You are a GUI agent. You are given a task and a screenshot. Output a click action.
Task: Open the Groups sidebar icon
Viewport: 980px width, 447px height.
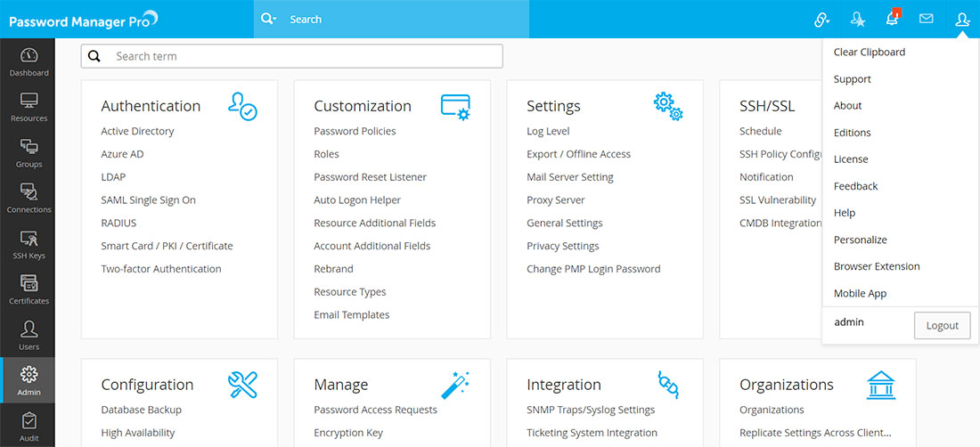pyautogui.click(x=29, y=147)
